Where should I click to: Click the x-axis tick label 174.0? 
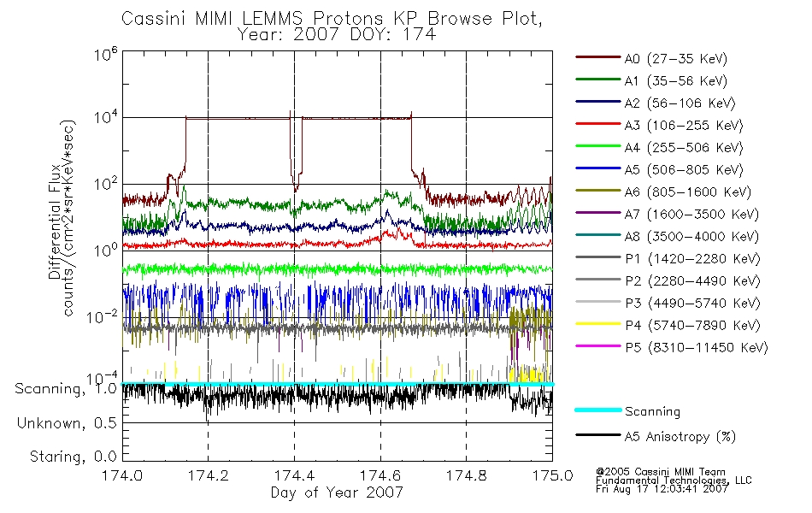[x=122, y=475]
